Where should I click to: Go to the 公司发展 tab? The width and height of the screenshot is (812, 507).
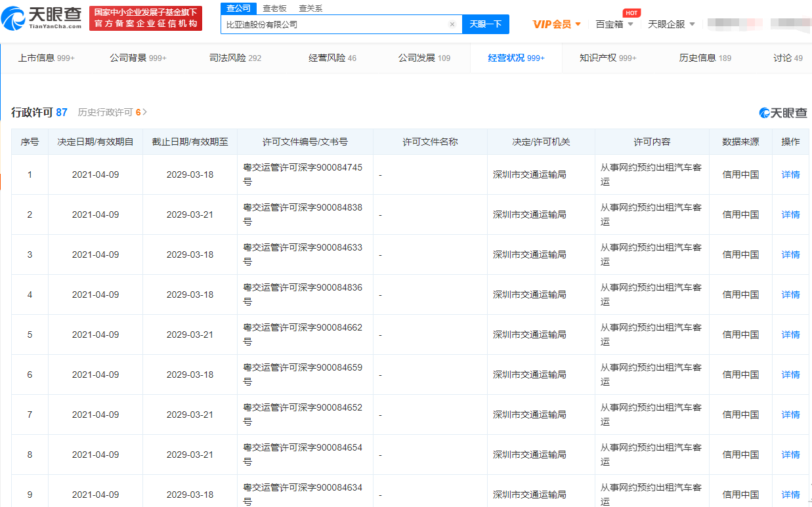[x=424, y=58]
